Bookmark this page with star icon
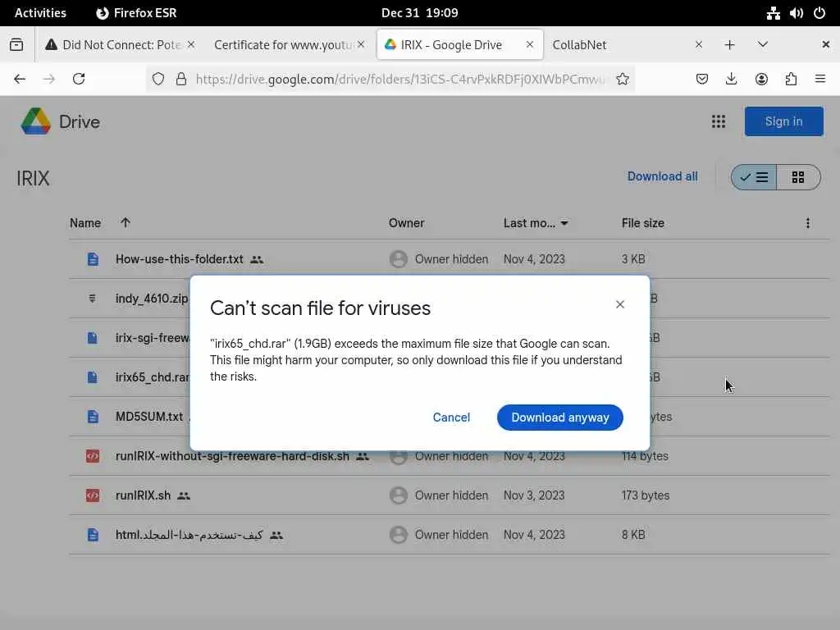The image size is (840, 630). coord(623,80)
